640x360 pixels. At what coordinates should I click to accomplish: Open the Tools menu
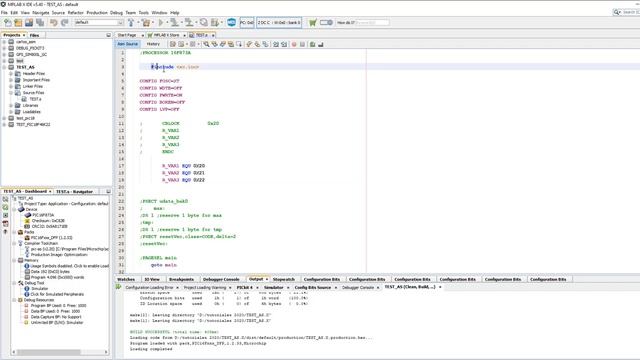coord(144,13)
